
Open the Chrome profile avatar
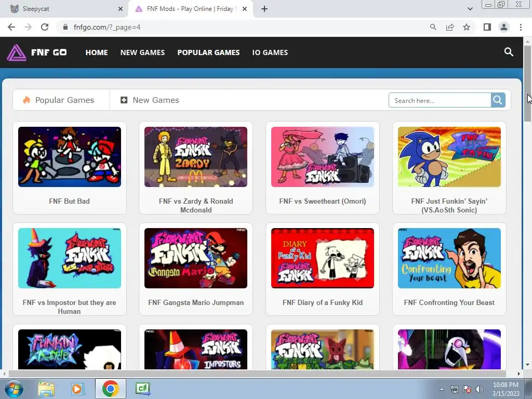pos(504,27)
